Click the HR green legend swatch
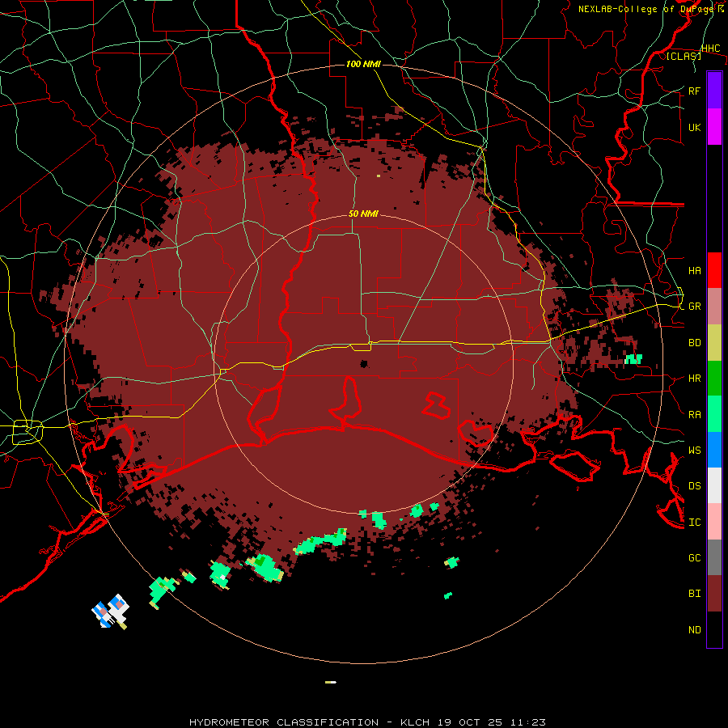This screenshot has width=728, height=728. tap(714, 379)
